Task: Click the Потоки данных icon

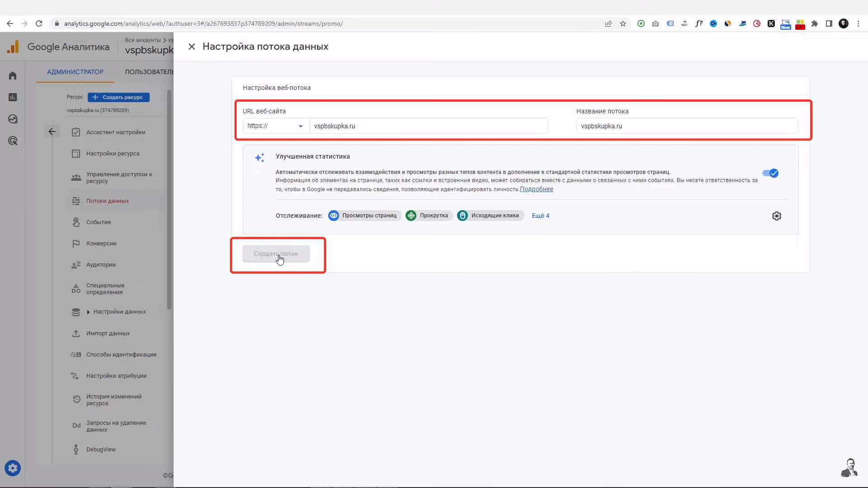Action: [76, 201]
